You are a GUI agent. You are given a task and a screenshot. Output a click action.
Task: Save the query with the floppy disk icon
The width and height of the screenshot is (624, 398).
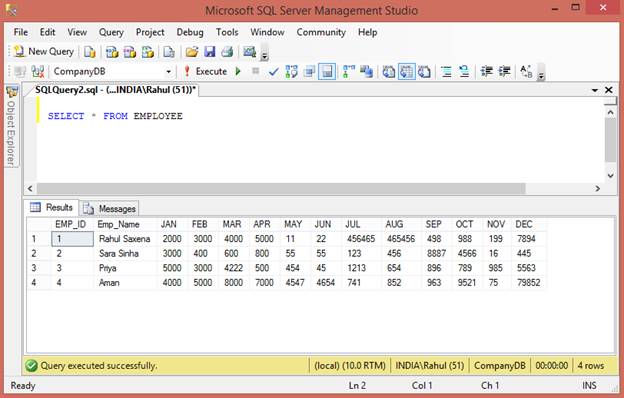click(x=210, y=52)
